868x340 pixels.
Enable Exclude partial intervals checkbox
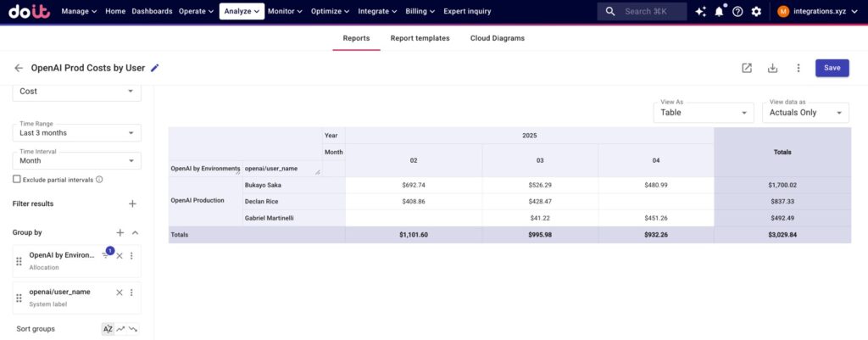[17, 179]
